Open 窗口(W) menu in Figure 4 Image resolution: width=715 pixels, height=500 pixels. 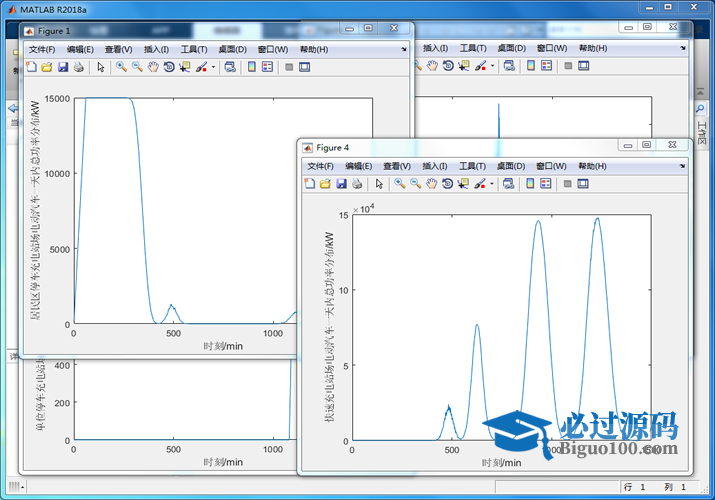tap(551, 166)
